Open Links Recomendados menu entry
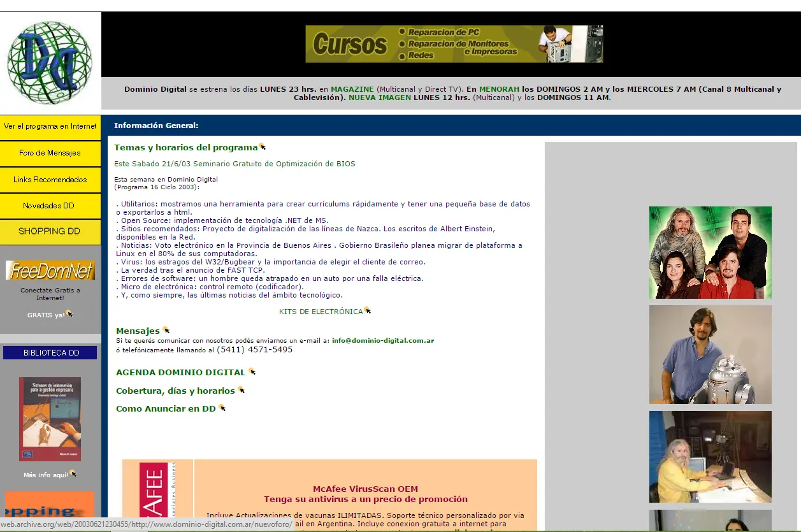The height and width of the screenshot is (532, 801). pyautogui.click(x=50, y=180)
